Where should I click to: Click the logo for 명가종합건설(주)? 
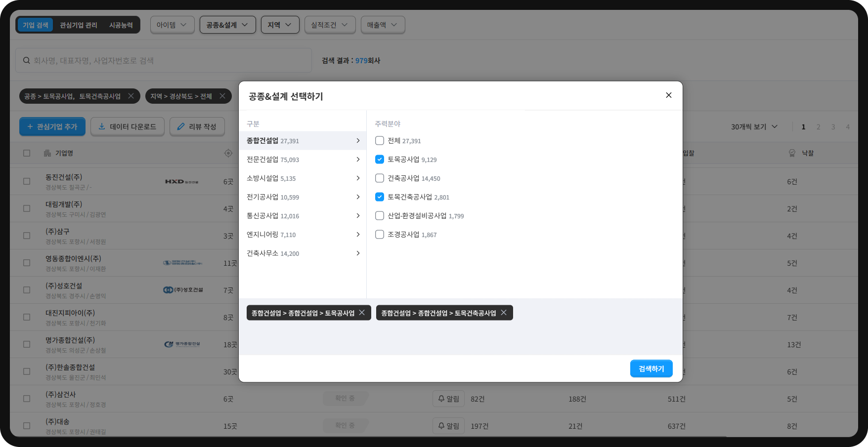tap(182, 344)
